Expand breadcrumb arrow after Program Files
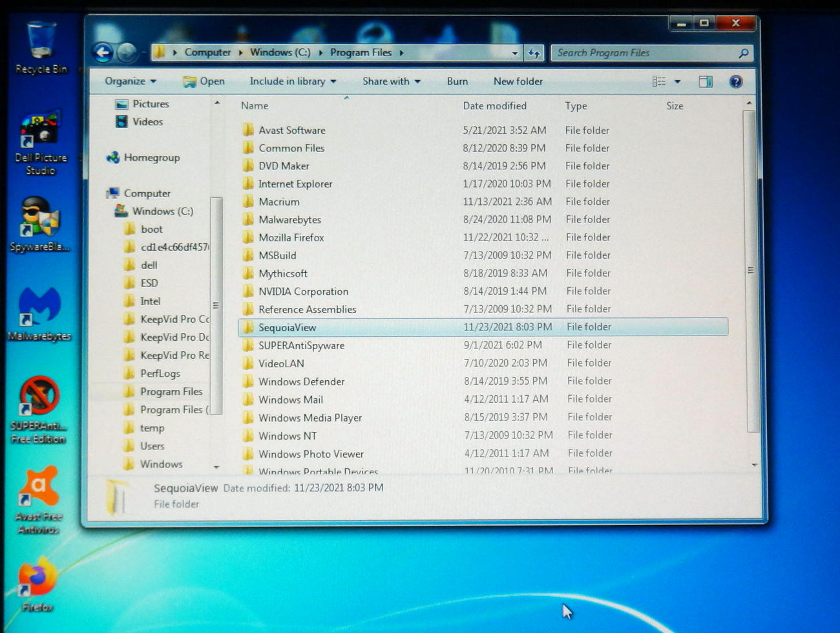Viewport: 840px width, 633px height. click(x=401, y=53)
